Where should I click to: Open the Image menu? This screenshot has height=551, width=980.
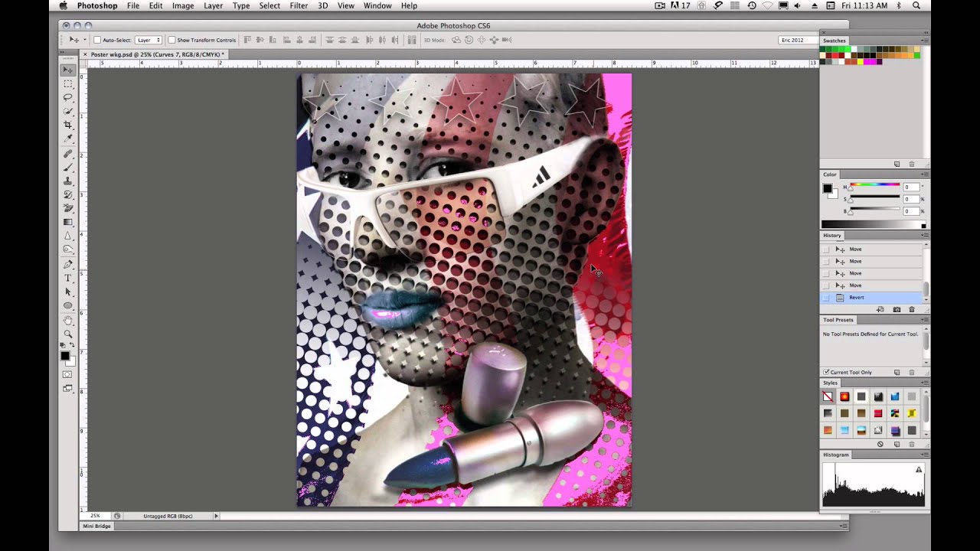pyautogui.click(x=183, y=5)
